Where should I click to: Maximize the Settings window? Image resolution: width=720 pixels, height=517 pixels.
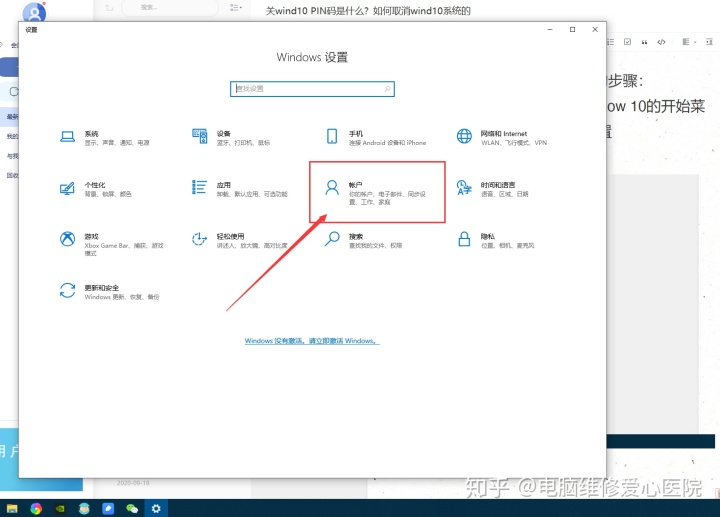[x=572, y=29]
